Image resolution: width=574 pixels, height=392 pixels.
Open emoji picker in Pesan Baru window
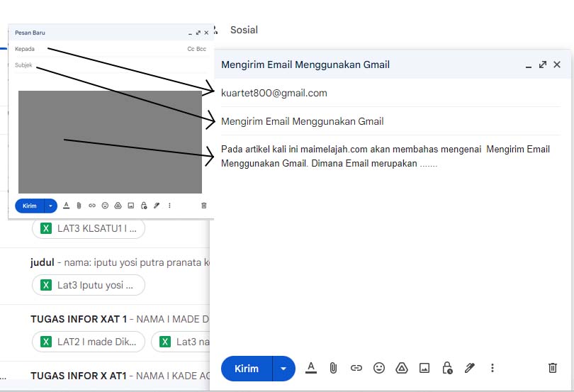pyautogui.click(x=105, y=206)
